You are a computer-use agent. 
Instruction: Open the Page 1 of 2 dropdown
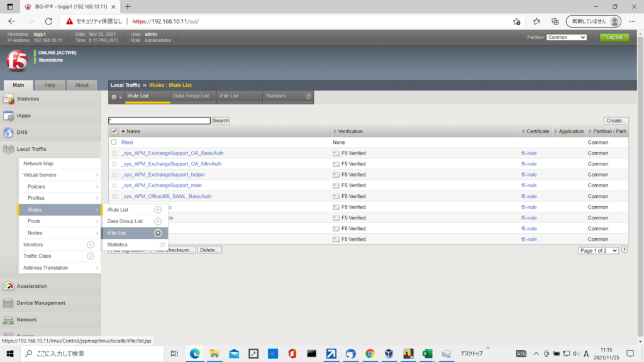point(598,250)
